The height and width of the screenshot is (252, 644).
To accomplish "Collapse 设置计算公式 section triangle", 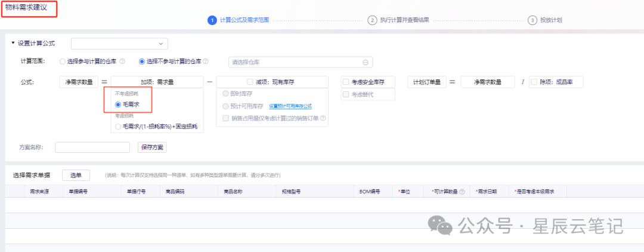I will pyautogui.click(x=13, y=43).
